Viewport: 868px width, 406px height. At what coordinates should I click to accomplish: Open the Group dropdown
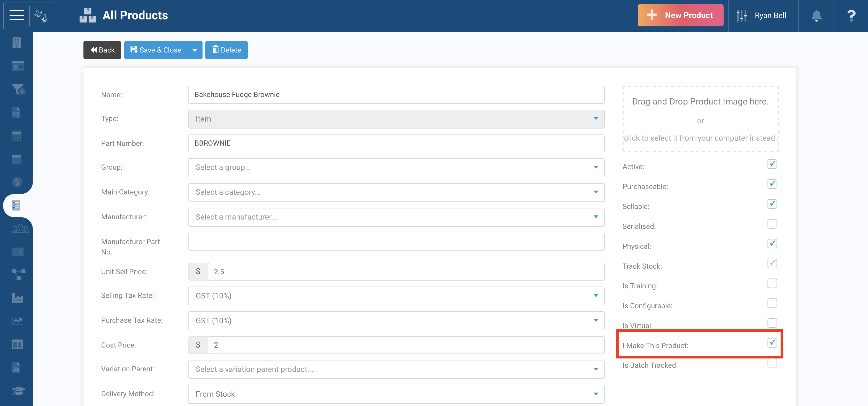(396, 168)
